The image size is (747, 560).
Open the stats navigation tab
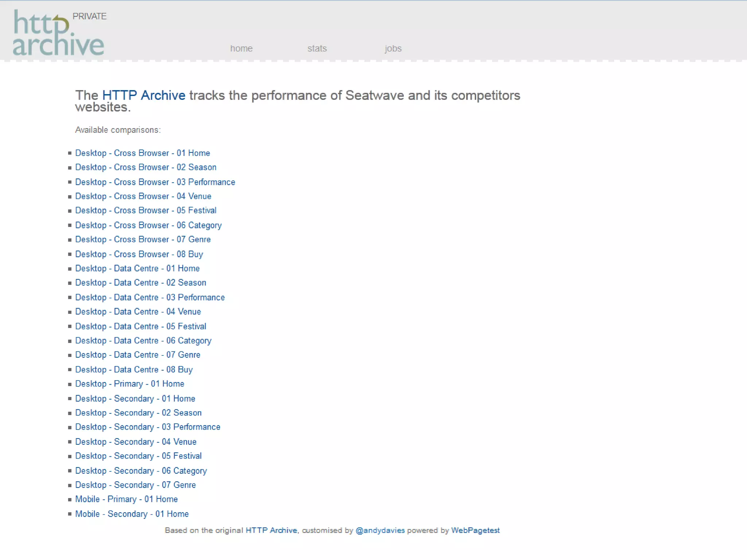click(317, 48)
